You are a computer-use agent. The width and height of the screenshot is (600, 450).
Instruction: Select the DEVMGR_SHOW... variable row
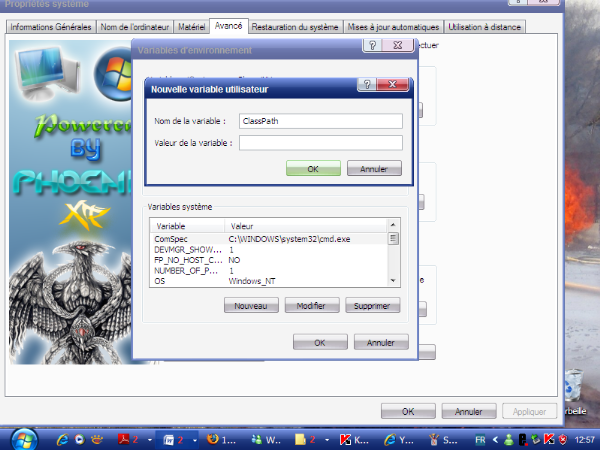(x=269, y=249)
